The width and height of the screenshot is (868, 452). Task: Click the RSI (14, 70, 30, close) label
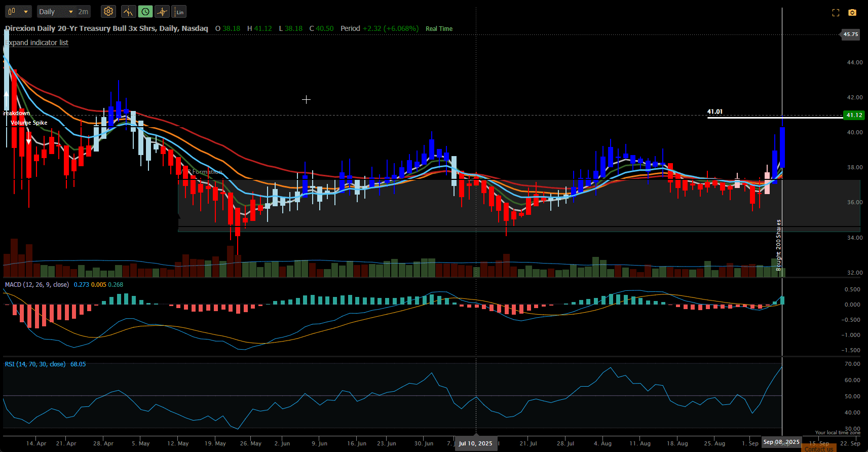pos(35,364)
